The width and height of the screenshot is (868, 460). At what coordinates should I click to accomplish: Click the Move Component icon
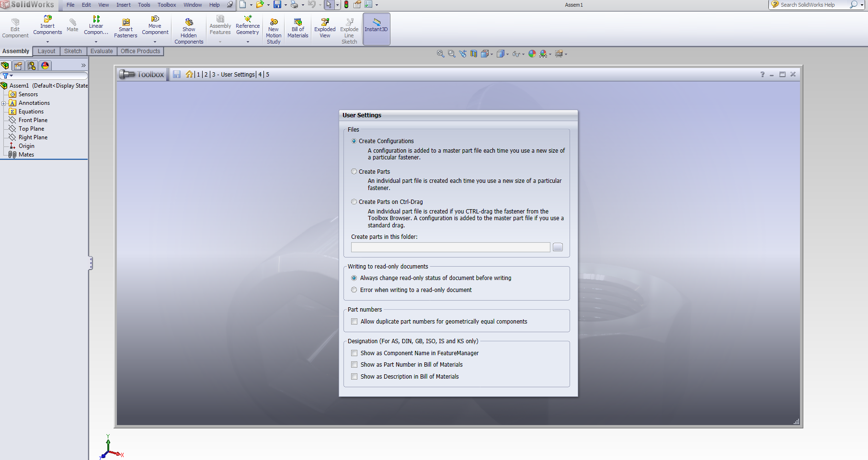tap(155, 19)
